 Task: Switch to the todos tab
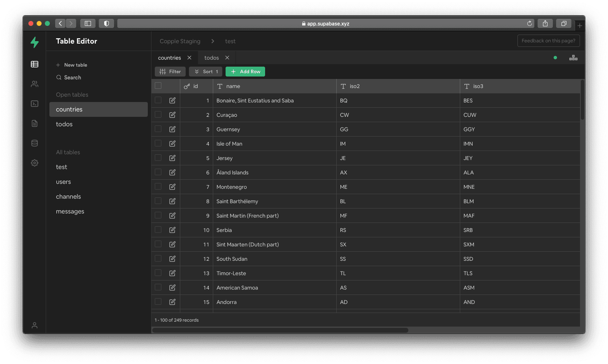tap(212, 58)
